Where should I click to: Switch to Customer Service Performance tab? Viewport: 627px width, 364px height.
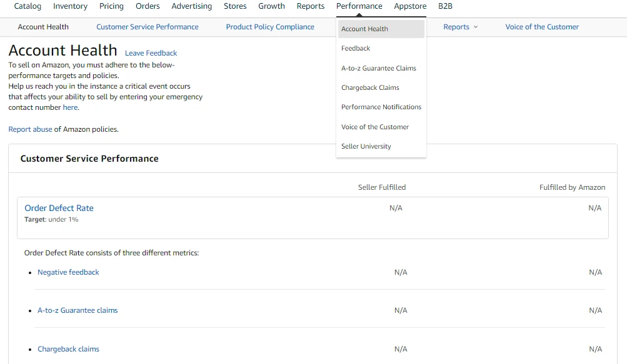pos(147,27)
